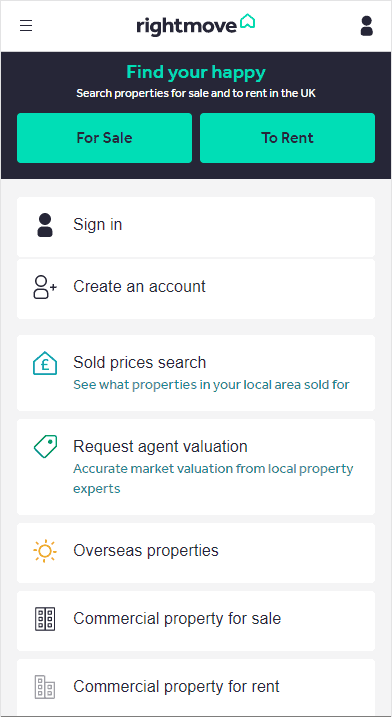The height and width of the screenshot is (717, 392).
Task: Open Request agent valuation
Action: (196, 467)
